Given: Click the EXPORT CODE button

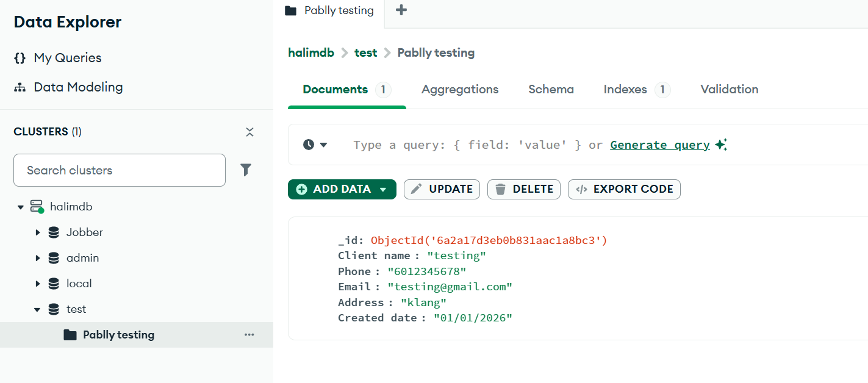Looking at the screenshot, I should tap(624, 189).
